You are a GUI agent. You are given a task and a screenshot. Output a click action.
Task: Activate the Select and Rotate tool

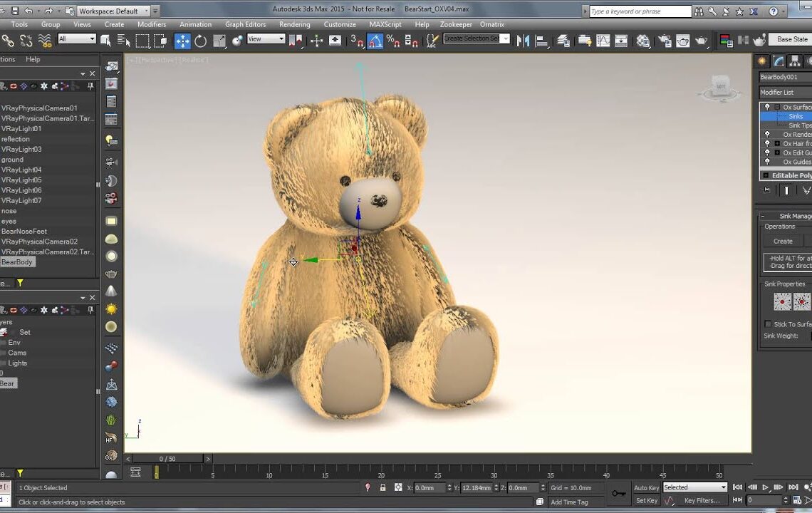coord(200,41)
